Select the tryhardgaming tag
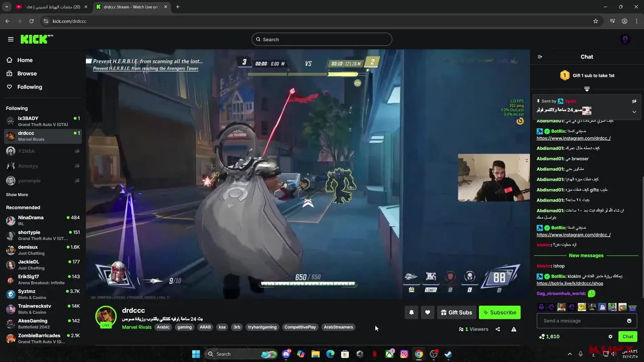This screenshot has width=644, height=362. click(x=262, y=327)
